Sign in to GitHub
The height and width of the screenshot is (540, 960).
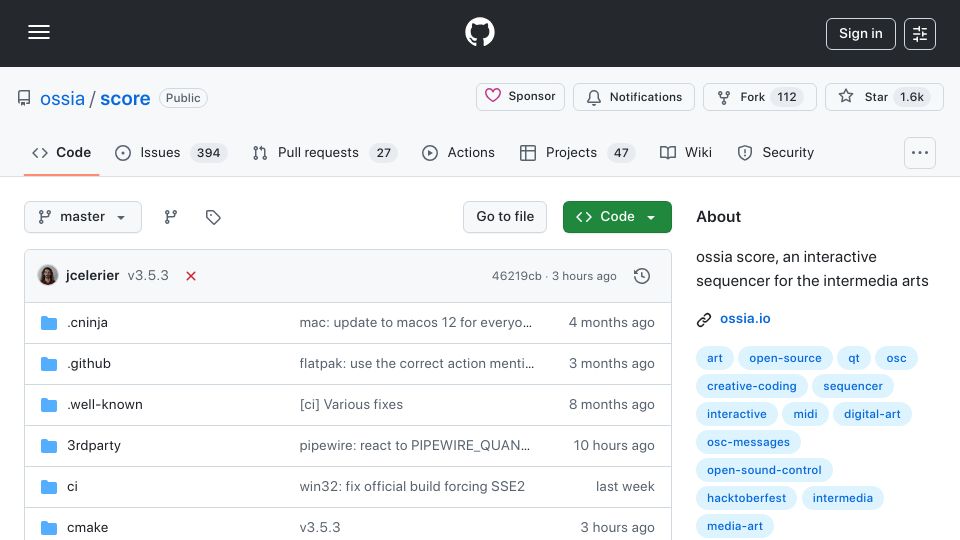[x=860, y=34]
